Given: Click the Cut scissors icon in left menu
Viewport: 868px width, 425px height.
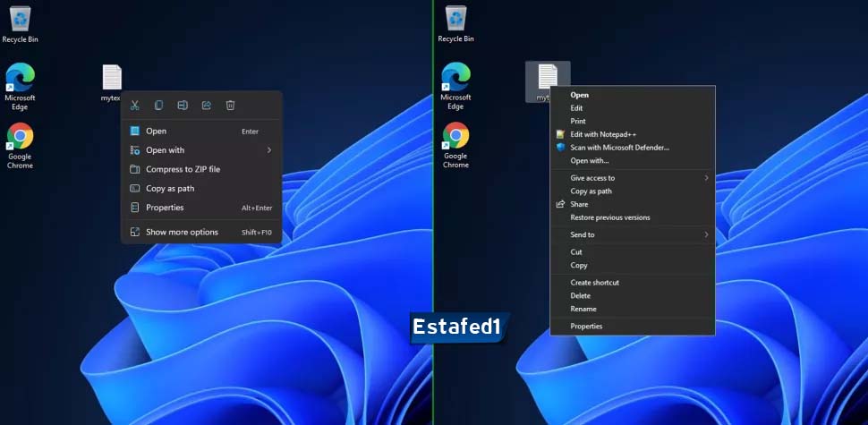Looking at the screenshot, I should click(134, 106).
